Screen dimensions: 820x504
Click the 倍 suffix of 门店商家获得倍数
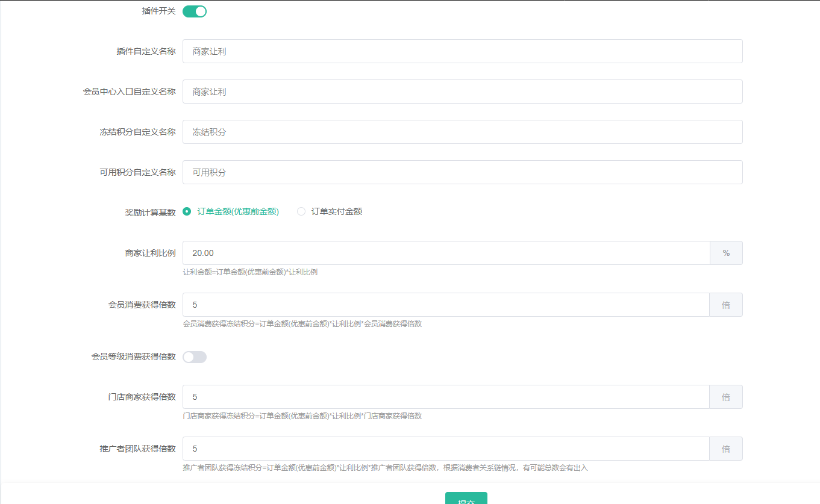726,397
